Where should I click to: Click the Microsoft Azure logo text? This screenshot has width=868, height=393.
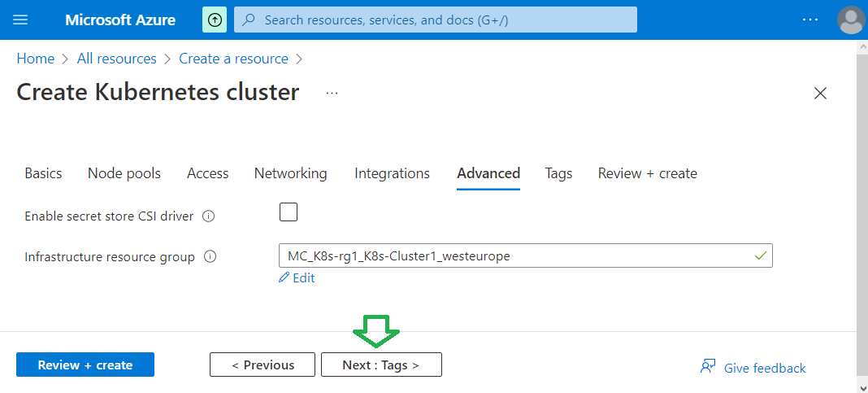point(120,20)
